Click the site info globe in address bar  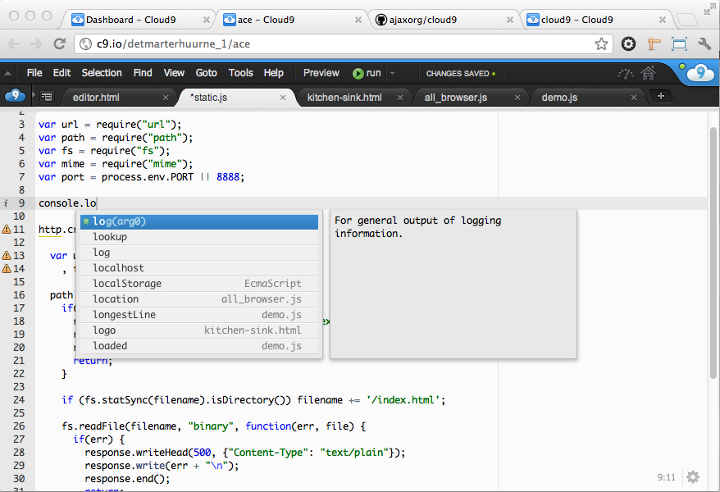click(85, 44)
